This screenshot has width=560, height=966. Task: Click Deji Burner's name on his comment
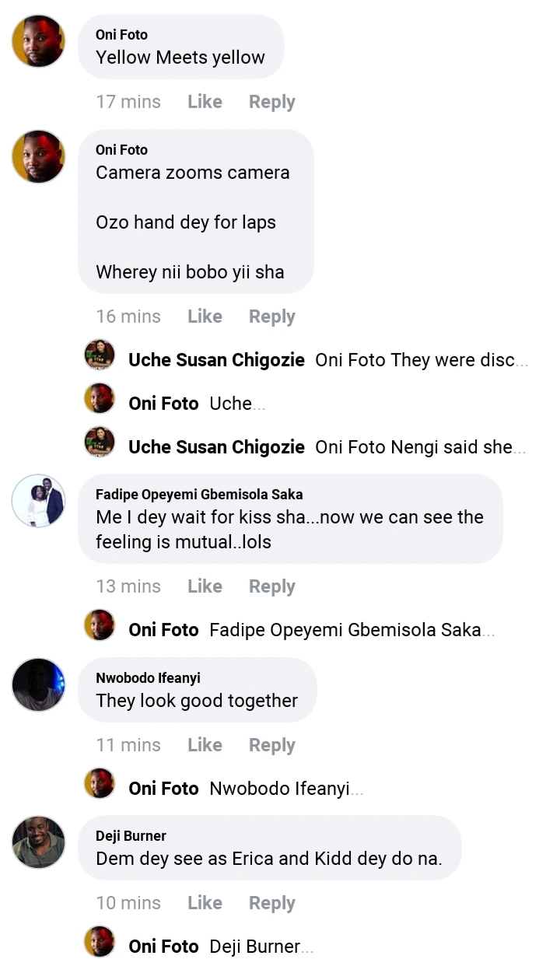[x=131, y=836]
